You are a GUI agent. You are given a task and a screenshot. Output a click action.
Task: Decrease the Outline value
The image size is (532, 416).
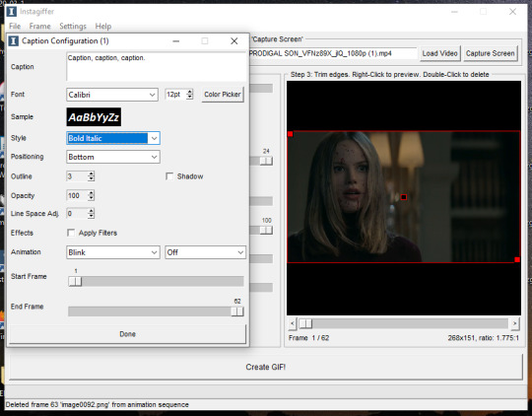click(x=91, y=178)
